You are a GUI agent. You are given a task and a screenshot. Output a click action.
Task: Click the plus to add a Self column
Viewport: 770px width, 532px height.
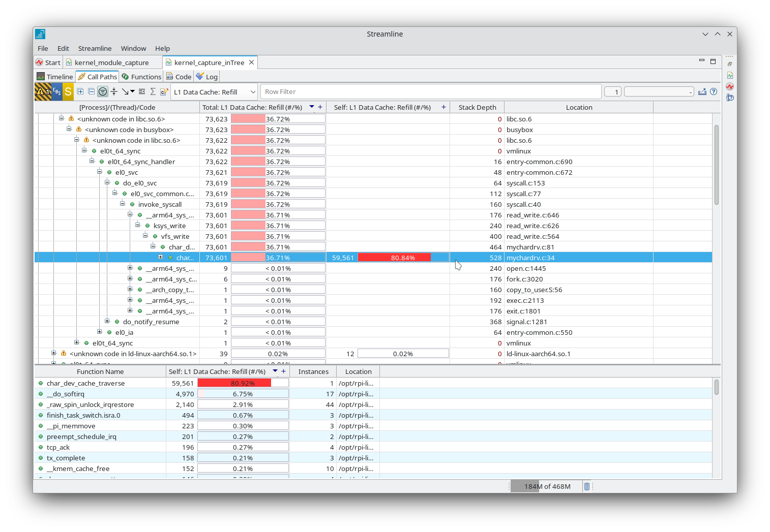coord(443,107)
